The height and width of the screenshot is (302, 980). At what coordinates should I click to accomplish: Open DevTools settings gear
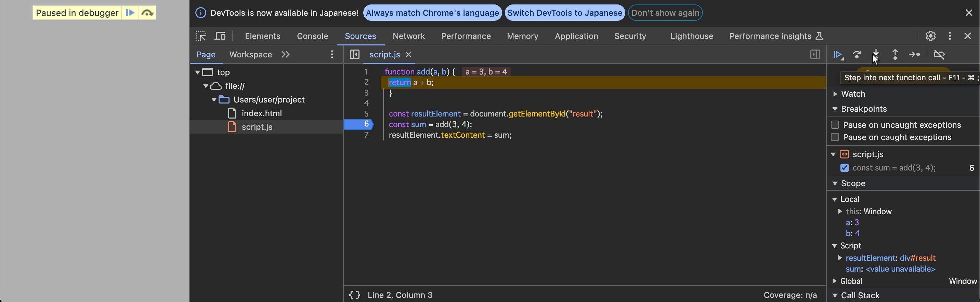[x=930, y=36]
